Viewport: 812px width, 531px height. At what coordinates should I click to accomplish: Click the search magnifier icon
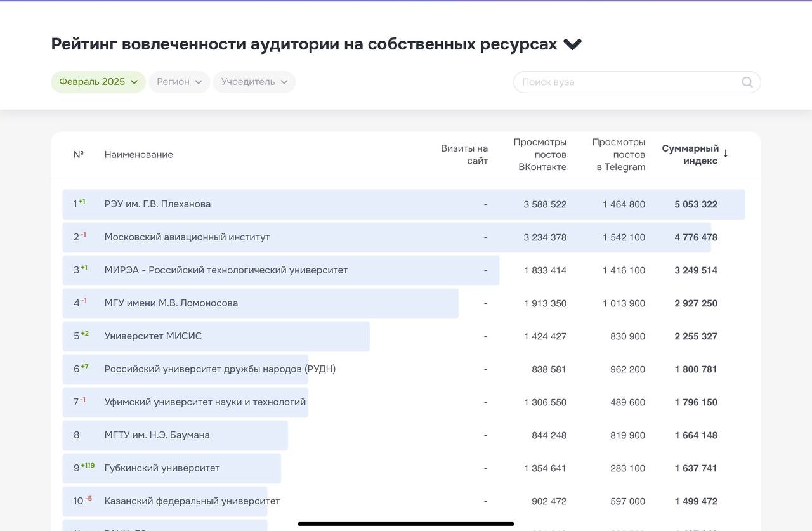(747, 82)
